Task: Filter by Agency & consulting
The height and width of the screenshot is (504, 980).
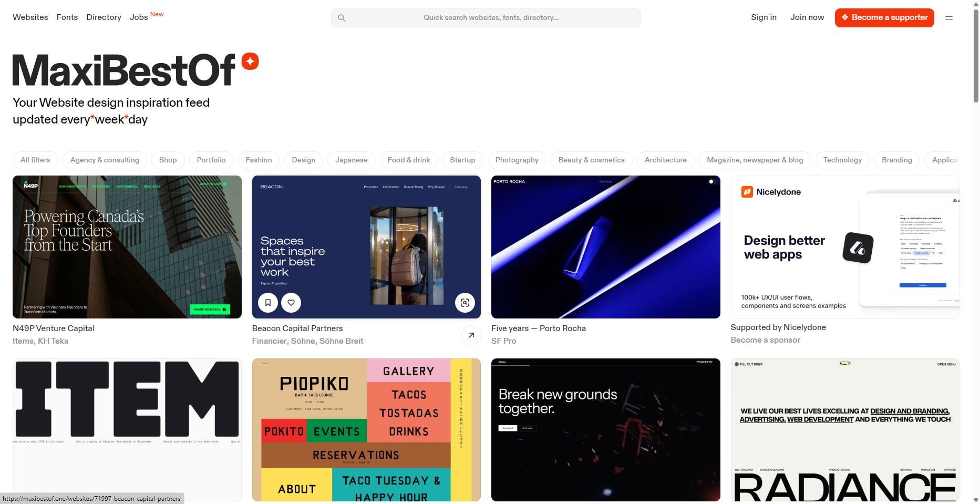Action: pos(105,160)
